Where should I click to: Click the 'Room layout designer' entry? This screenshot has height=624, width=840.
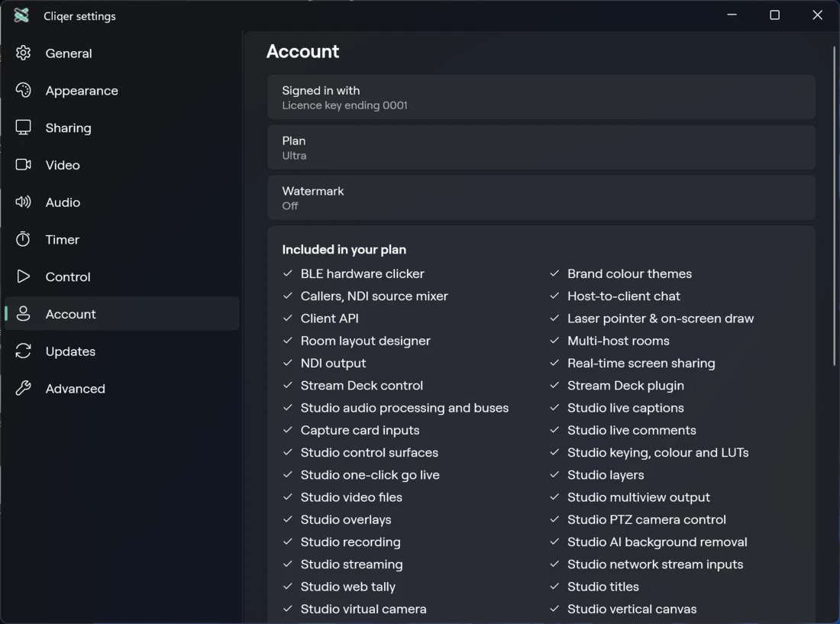coord(365,341)
